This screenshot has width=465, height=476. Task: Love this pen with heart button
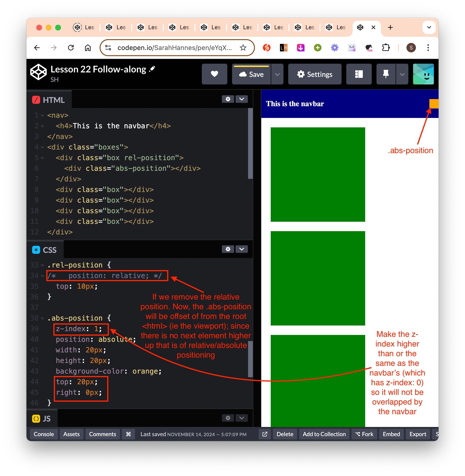[214, 74]
